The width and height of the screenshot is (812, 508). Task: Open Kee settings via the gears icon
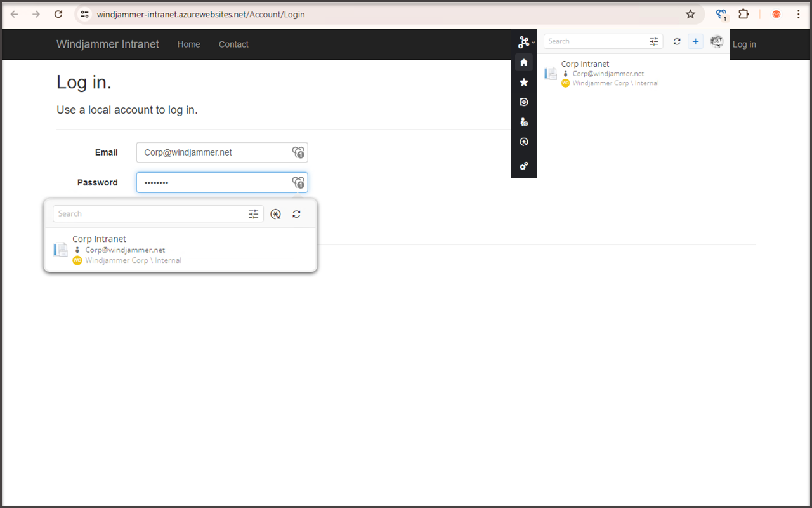pyautogui.click(x=524, y=166)
